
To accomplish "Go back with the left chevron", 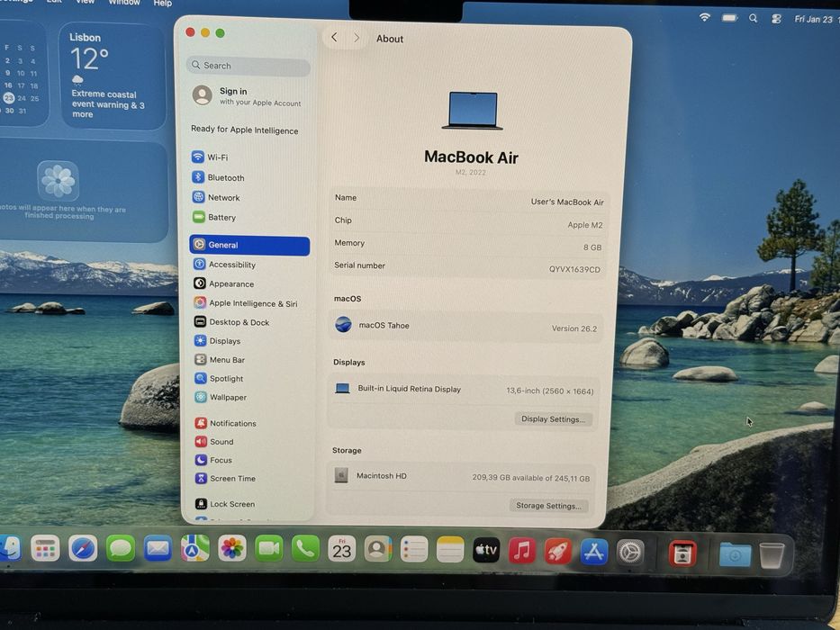I will click(334, 38).
